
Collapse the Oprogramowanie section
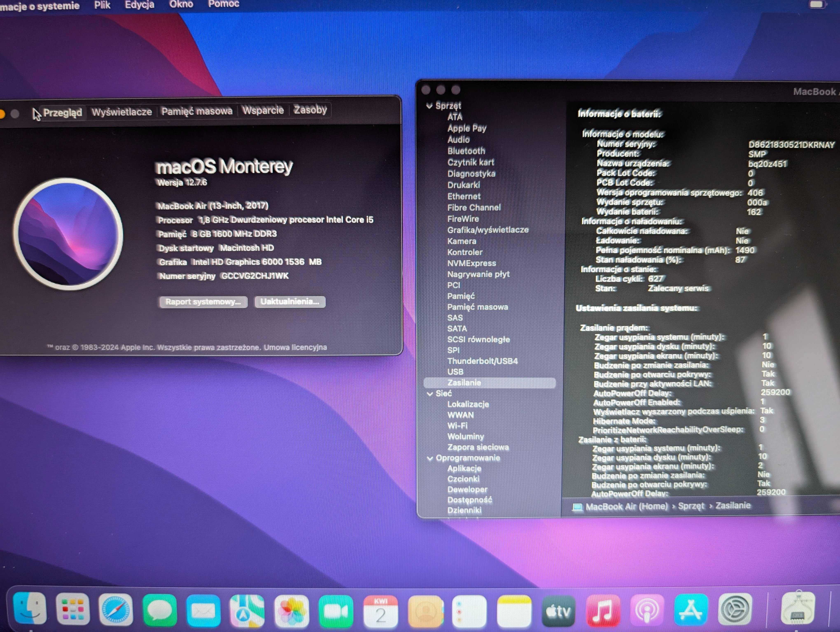430,458
